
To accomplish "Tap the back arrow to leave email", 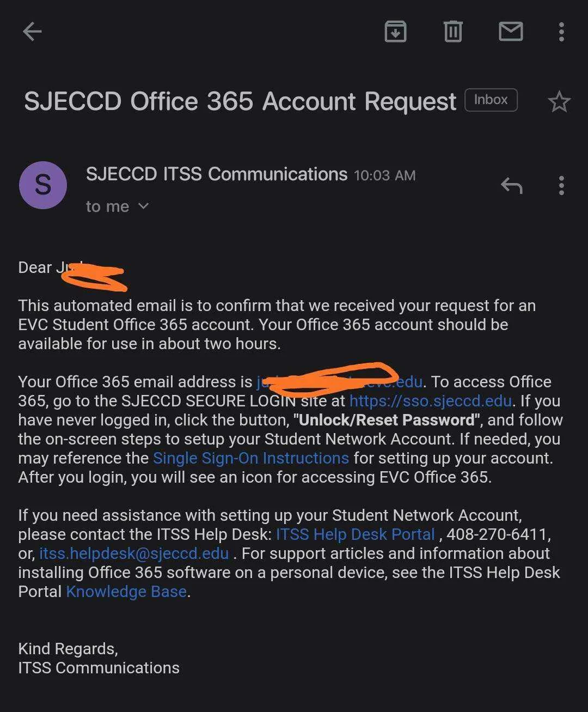I will 32,32.
